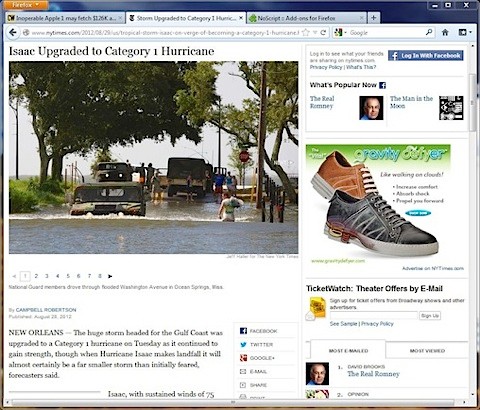The image size is (480, 410).
Task: Click the gravity defyer shoe advertisement
Action: (x=378, y=204)
